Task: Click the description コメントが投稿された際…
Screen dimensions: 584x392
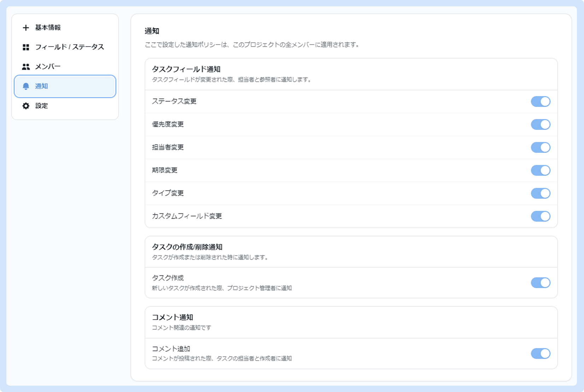Action: click(x=222, y=358)
